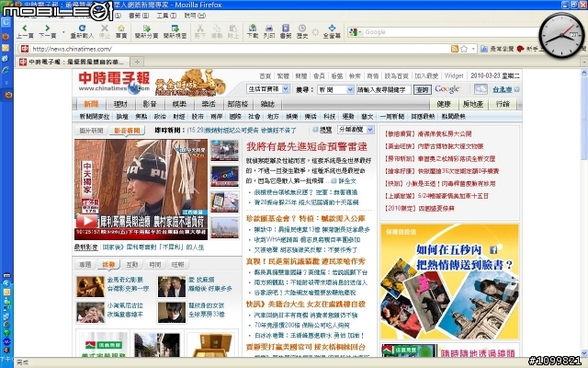Expand the address bar history dropdown
Screen dimensions: 588x368
473,49
